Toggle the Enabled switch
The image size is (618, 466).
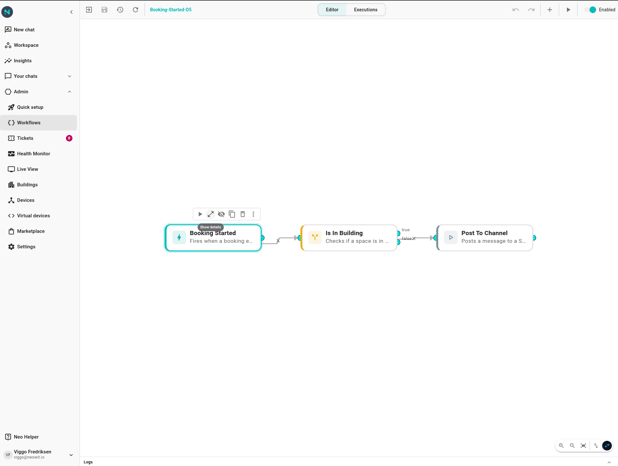[x=591, y=10]
